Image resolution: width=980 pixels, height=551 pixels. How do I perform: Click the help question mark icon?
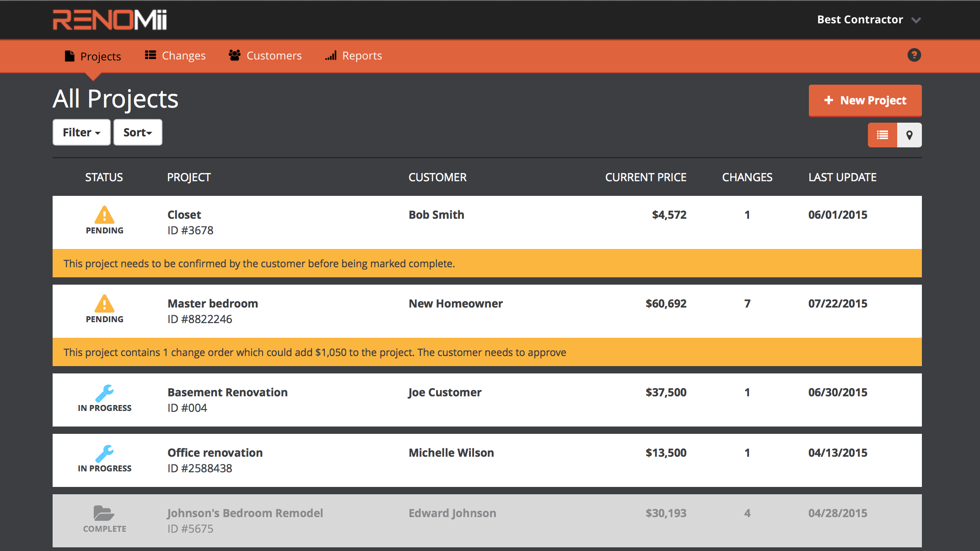(914, 55)
